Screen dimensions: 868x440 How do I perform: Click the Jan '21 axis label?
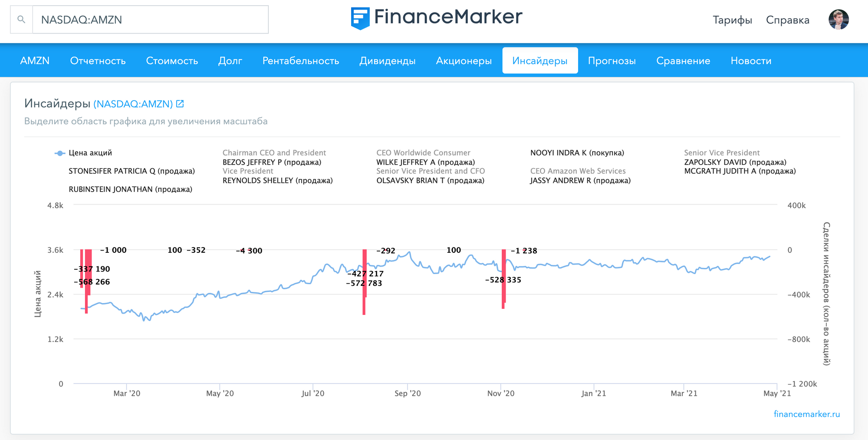point(594,394)
